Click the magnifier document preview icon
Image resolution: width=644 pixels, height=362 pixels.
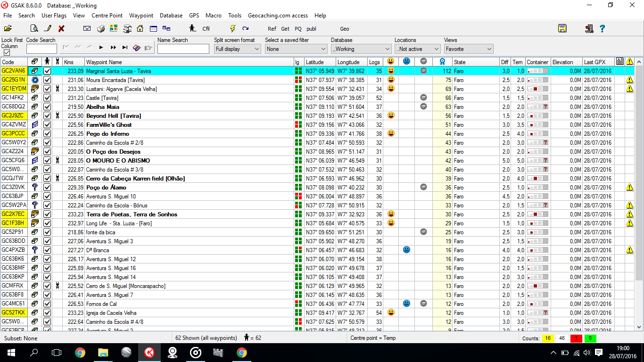pyautogui.click(x=34, y=28)
